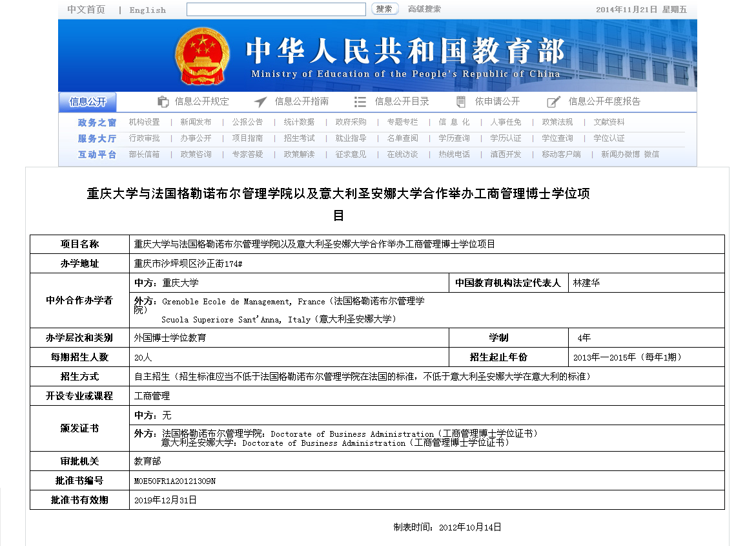Open 政务之窗 section heading
Image resolution: width=756 pixels, height=546 pixels.
(x=97, y=123)
